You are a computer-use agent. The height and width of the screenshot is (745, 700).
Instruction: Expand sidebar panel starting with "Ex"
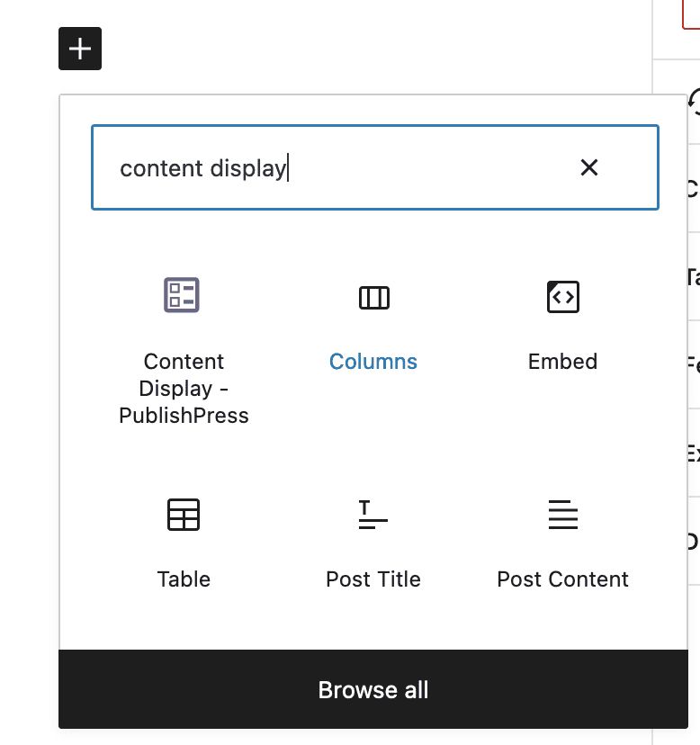click(x=694, y=453)
